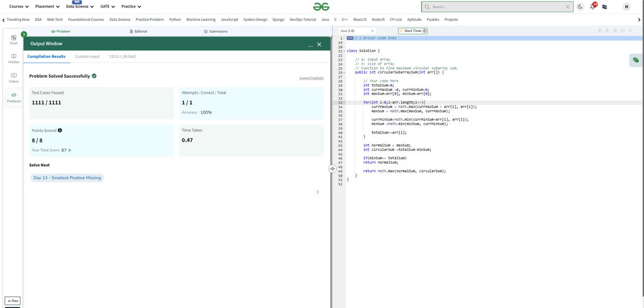
Task: Collapse class Solution at line 21
Action: pos(344,50)
